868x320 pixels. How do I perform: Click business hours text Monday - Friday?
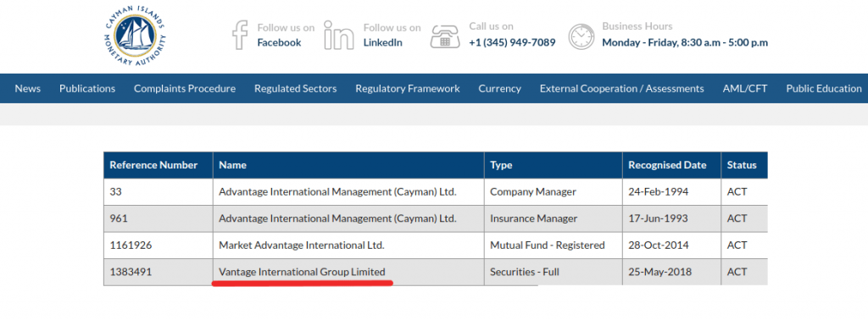(685, 42)
